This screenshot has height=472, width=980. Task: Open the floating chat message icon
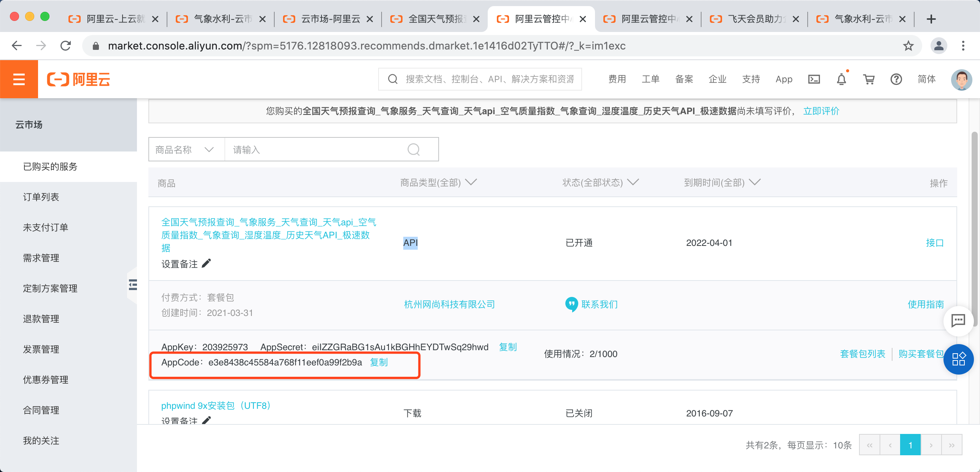click(x=958, y=321)
